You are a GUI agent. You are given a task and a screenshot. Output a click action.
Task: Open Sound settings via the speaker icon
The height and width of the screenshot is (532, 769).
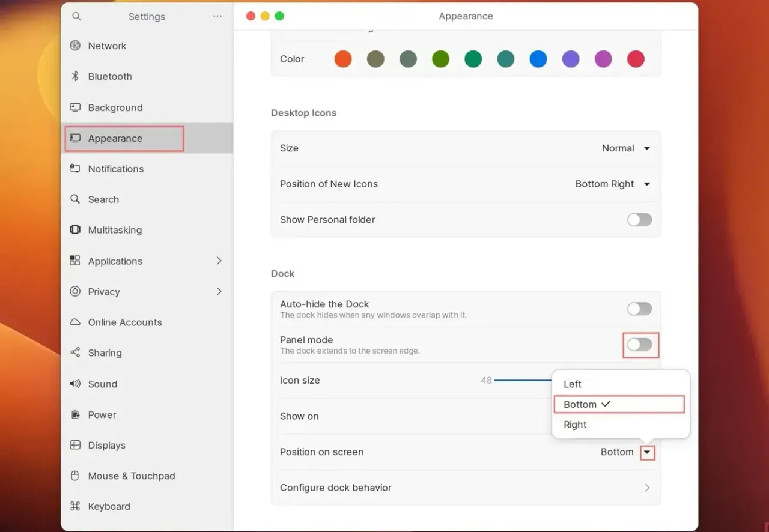coord(74,384)
